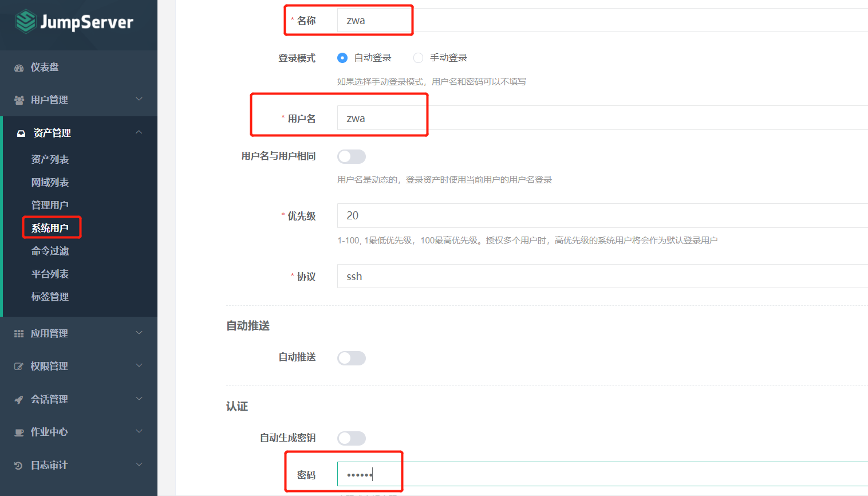
Task: Click the 优先级 field containing 20
Action: tap(602, 215)
